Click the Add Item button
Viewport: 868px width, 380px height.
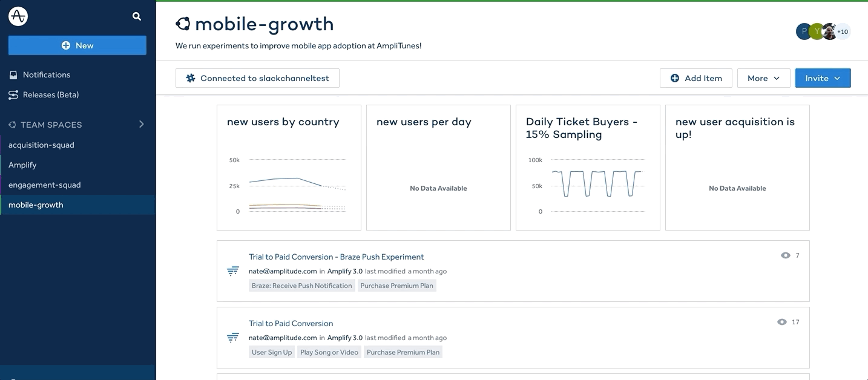695,78
